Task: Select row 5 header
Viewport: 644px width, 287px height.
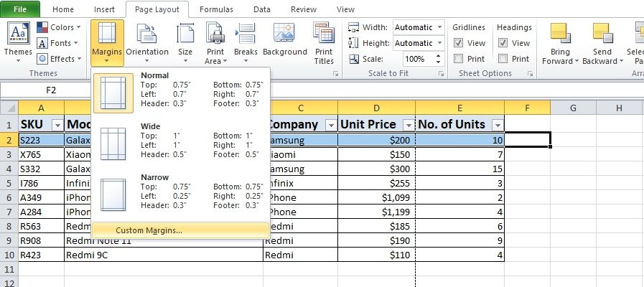Action: (9, 183)
